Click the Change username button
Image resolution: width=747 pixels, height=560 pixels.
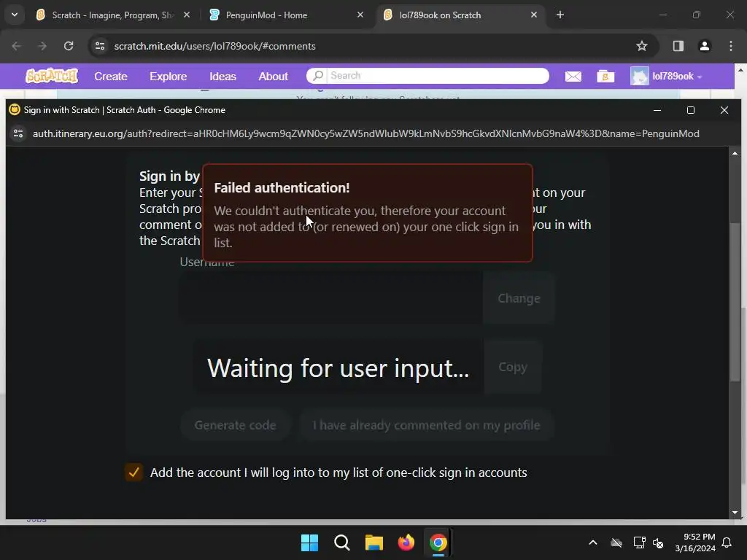tap(519, 298)
